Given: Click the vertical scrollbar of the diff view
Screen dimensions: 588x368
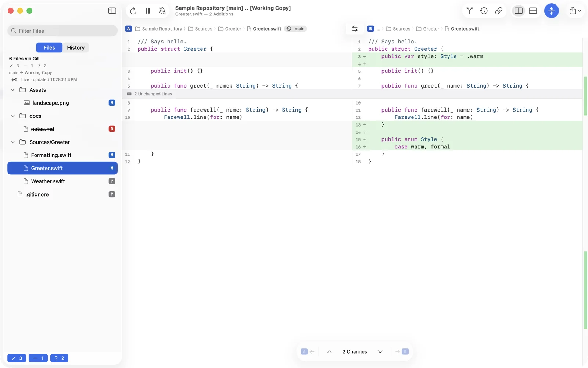Looking at the screenshot, I should 585,202.
